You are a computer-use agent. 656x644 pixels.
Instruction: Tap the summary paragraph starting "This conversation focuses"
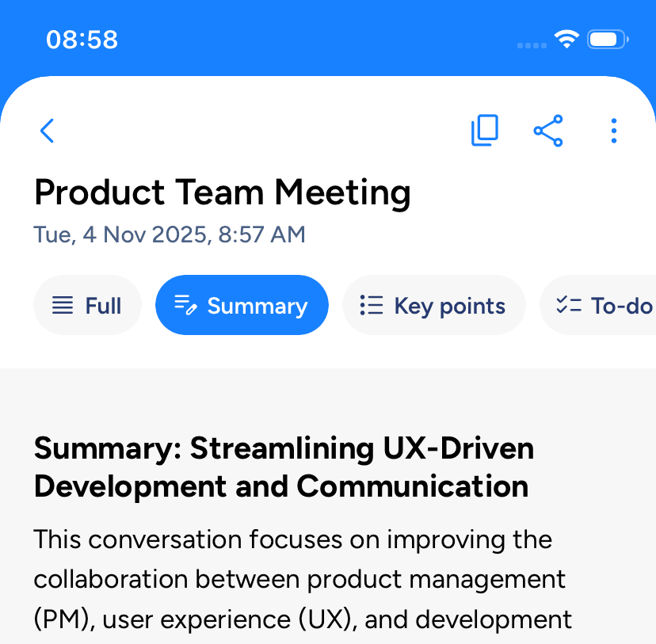301,579
